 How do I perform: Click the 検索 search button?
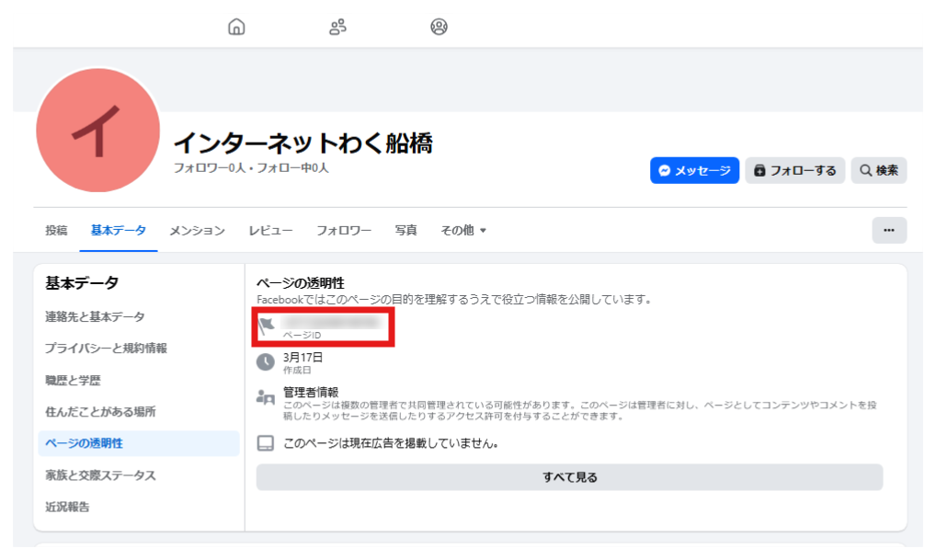[x=878, y=170]
